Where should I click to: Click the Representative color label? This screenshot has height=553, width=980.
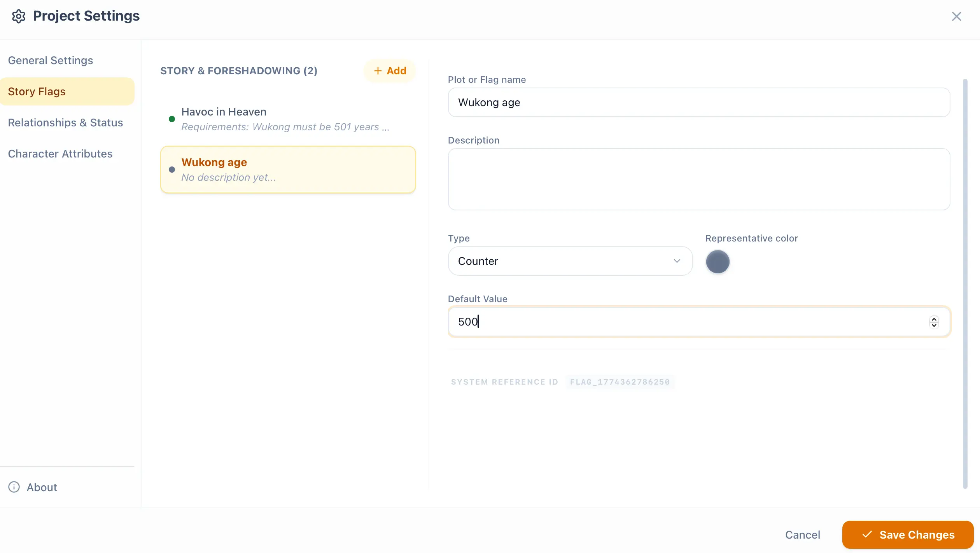click(751, 238)
